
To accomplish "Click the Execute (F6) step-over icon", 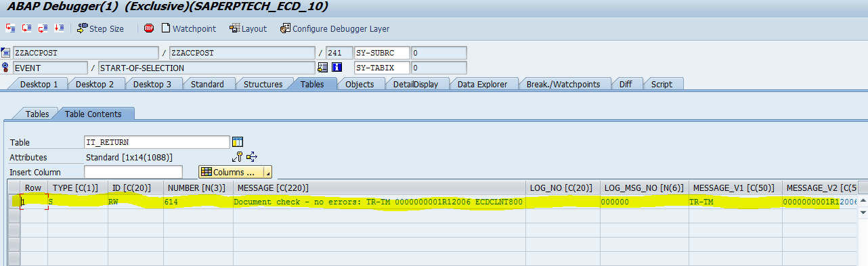I will click(26, 28).
